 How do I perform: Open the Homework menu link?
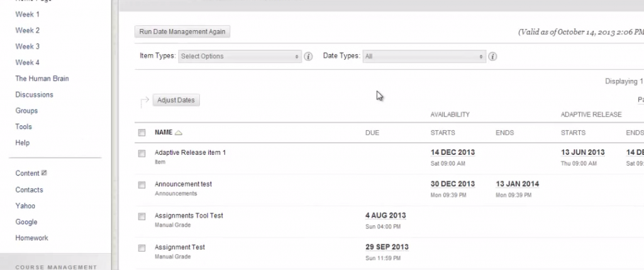click(x=31, y=238)
